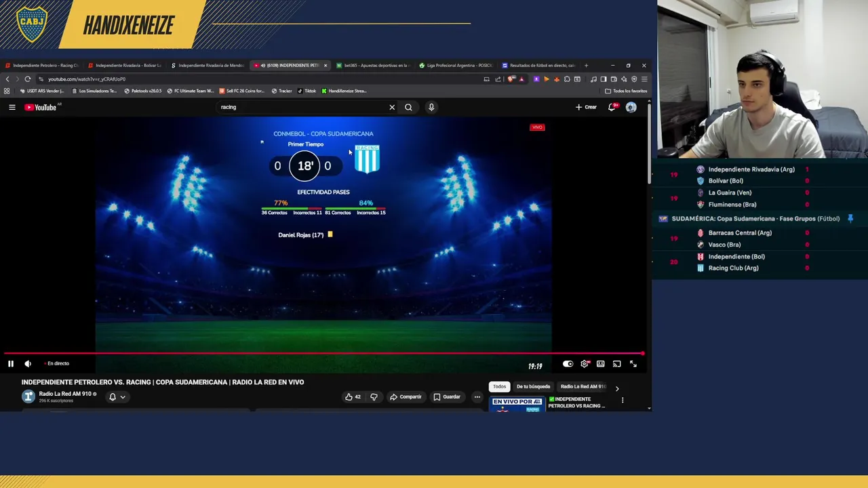Screen dimensions: 868x488
Task: Pause the YouTube live stream
Action: [11, 364]
